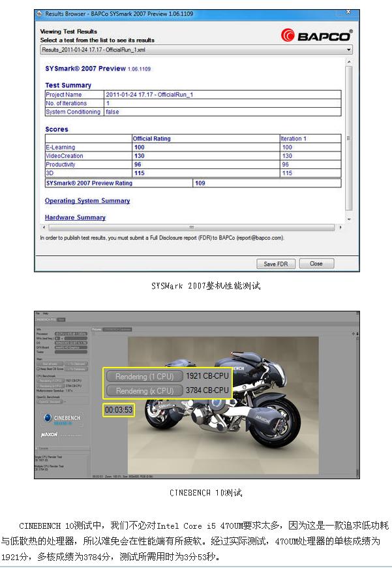Click the Cinebench sphere logo
Image resolution: width=392 pixels, height=568 pixels.
[x=48, y=418]
